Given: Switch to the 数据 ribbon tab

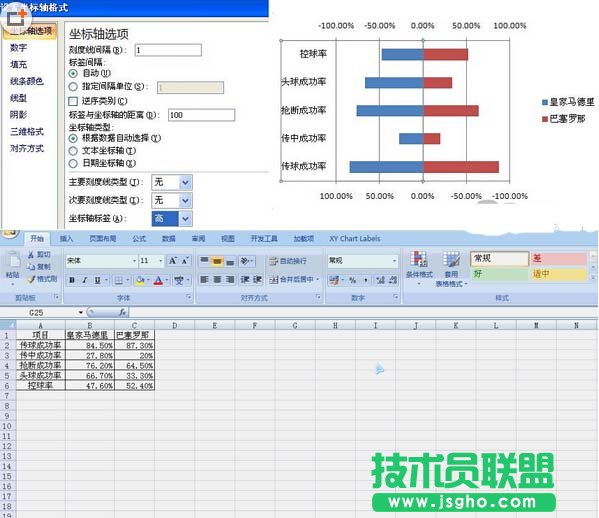Looking at the screenshot, I should 168,239.
